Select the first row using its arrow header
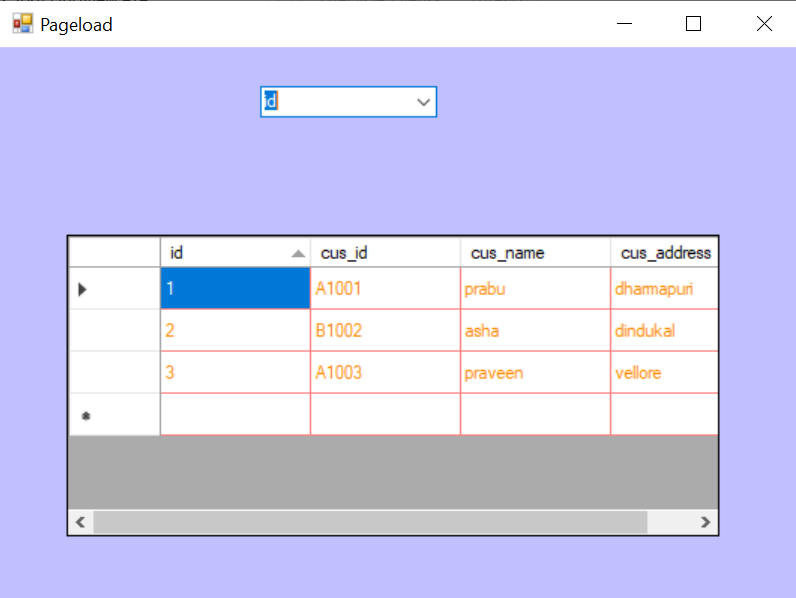This screenshot has height=598, width=796. tap(114, 289)
